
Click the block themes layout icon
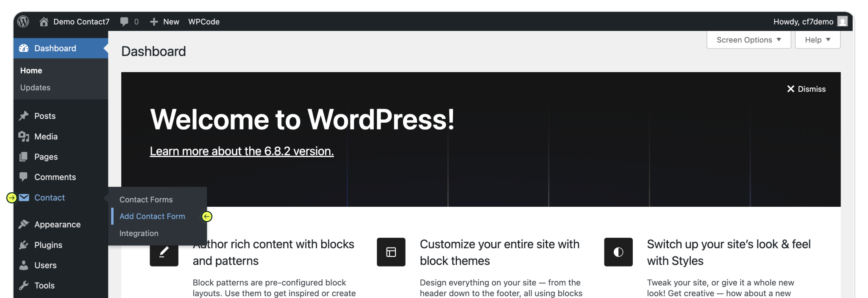[391, 252]
